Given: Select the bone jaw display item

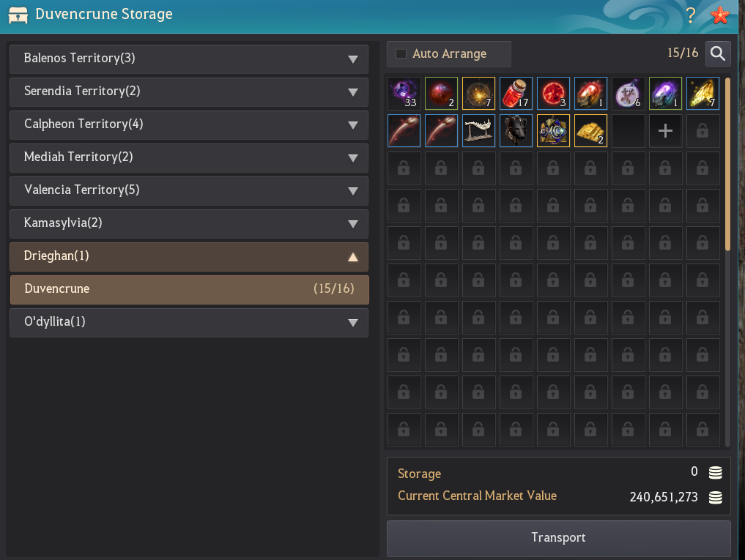Looking at the screenshot, I should pyautogui.click(x=478, y=130).
